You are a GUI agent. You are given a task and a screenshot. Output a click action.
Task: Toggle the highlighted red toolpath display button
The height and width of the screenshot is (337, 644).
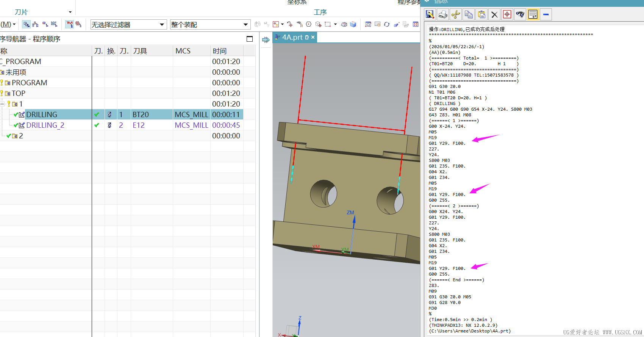69,24
